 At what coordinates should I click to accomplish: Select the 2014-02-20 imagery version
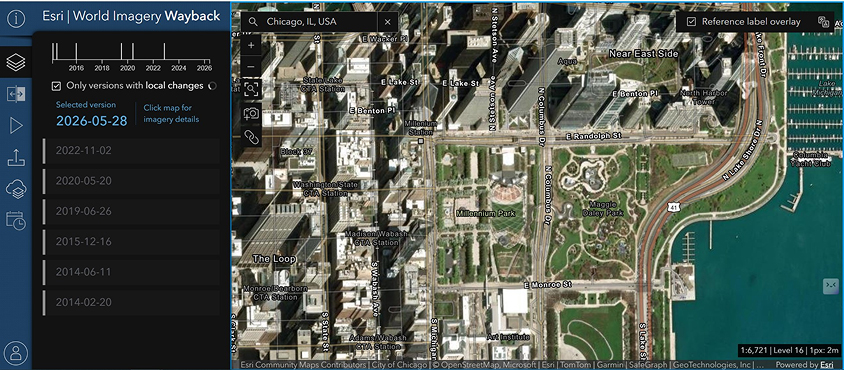(x=132, y=302)
